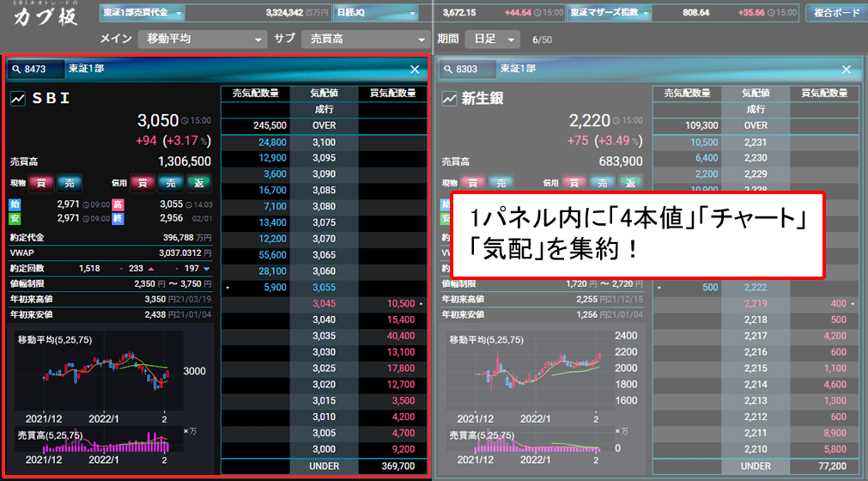Click SBI VWAP value 3,037.0312
The height and width of the screenshot is (481, 868).
[x=180, y=253]
